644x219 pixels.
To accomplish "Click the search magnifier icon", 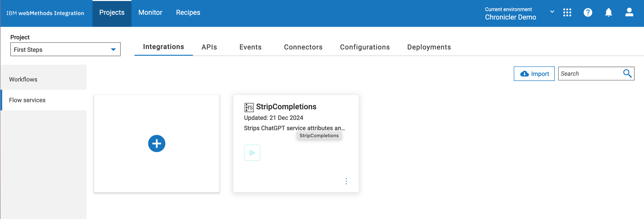I will [627, 74].
